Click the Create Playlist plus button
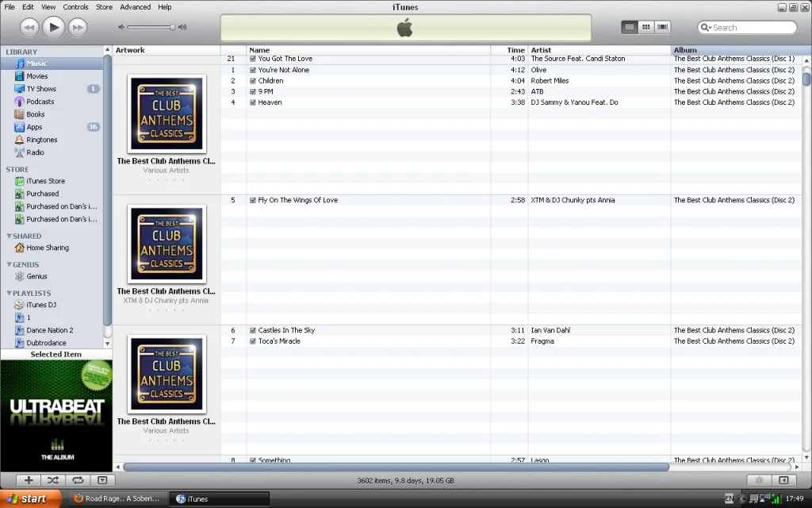The width and height of the screenshot is (812, 508). click(x=29, y=480)
